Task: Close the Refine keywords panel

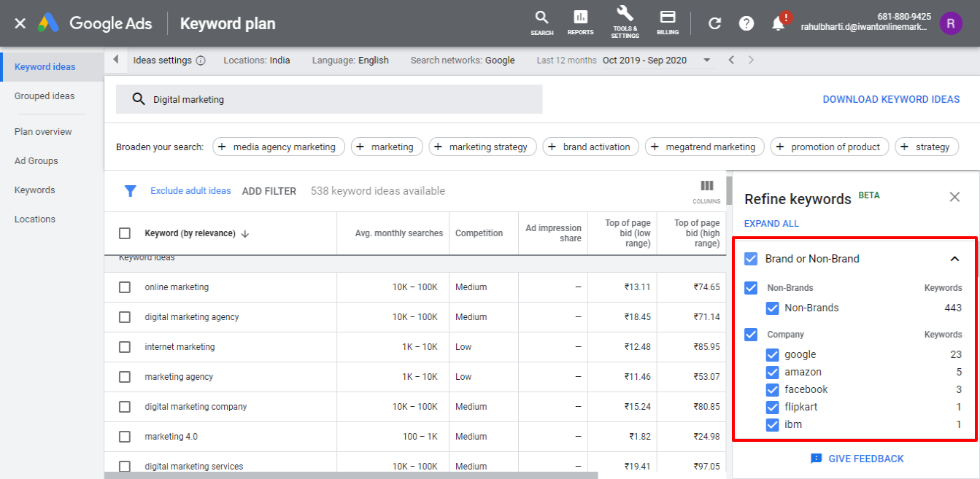Action: (954, 197)
